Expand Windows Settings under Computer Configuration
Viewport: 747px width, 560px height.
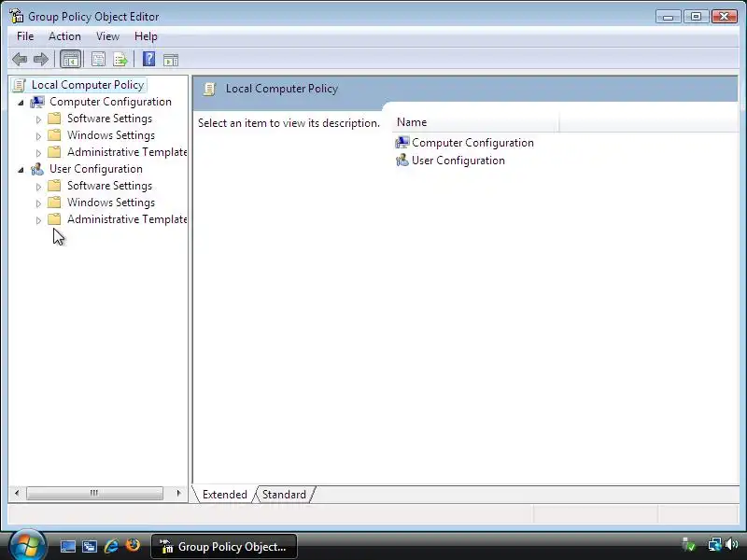[38, 136]
